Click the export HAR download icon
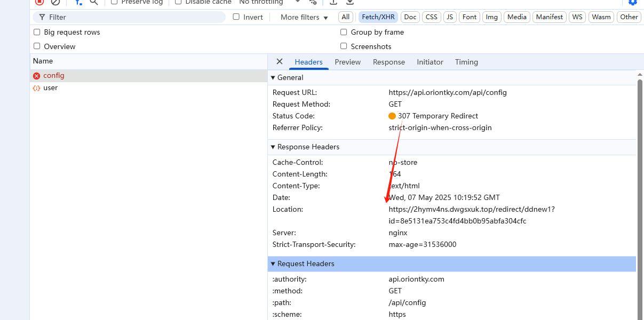644x320 pixels. [x=350, y=2]
